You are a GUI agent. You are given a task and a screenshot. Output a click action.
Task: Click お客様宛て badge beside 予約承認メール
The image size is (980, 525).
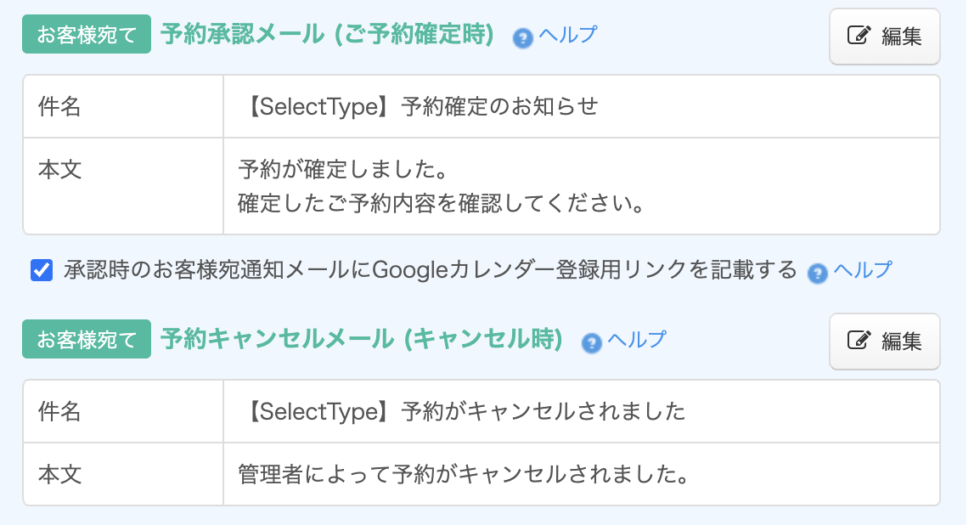pyautogui.click(x=87, y=36)
